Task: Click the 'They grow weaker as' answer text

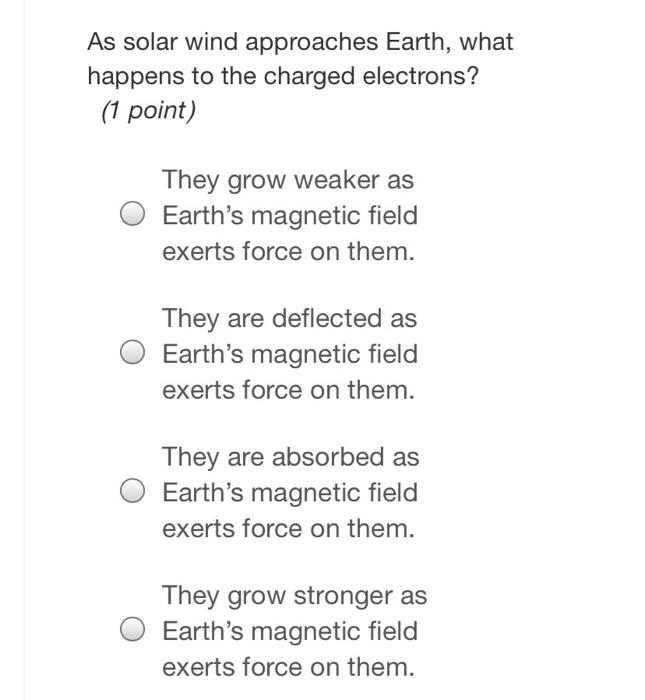Action: (288, 180)
